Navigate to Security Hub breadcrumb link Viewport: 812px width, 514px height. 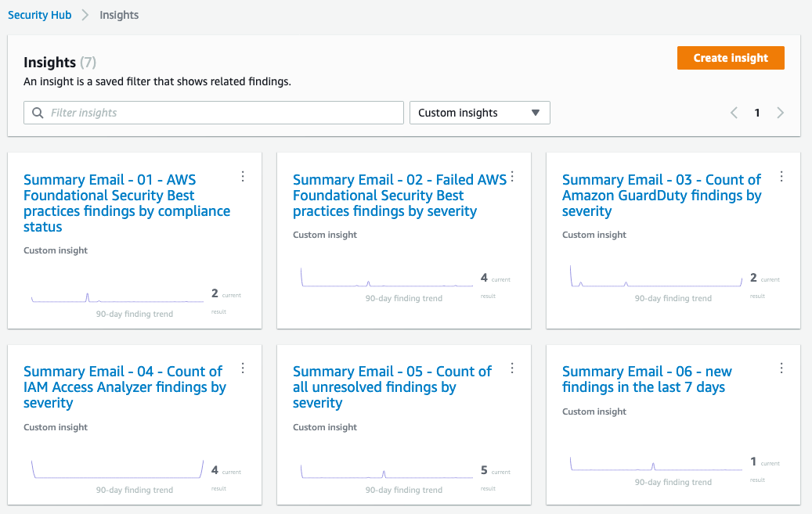(x=39, y=15)
